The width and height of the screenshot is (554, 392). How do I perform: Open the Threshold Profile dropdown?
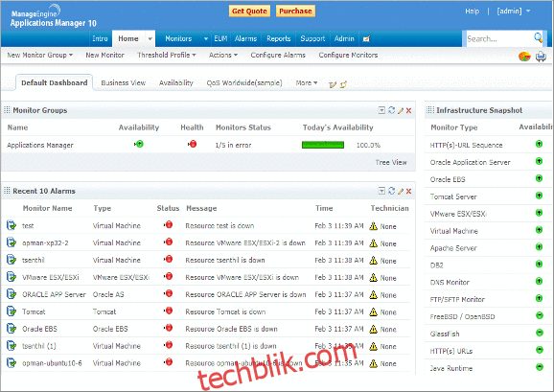[167, 55]
